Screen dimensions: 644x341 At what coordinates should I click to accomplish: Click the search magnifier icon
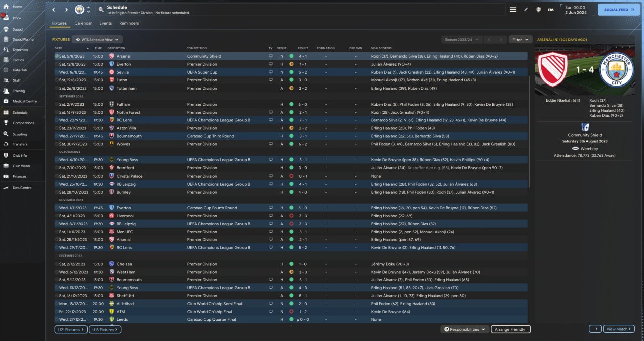[101, 10]
